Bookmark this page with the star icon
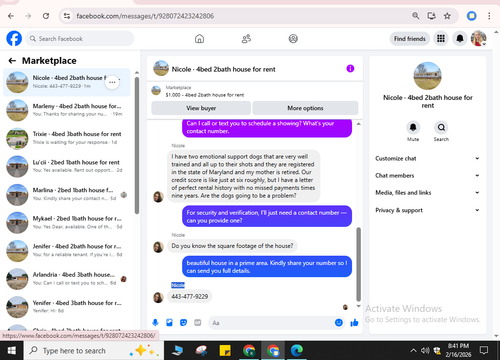This screenshot has width=500, height=360. (x=447, y=16)
